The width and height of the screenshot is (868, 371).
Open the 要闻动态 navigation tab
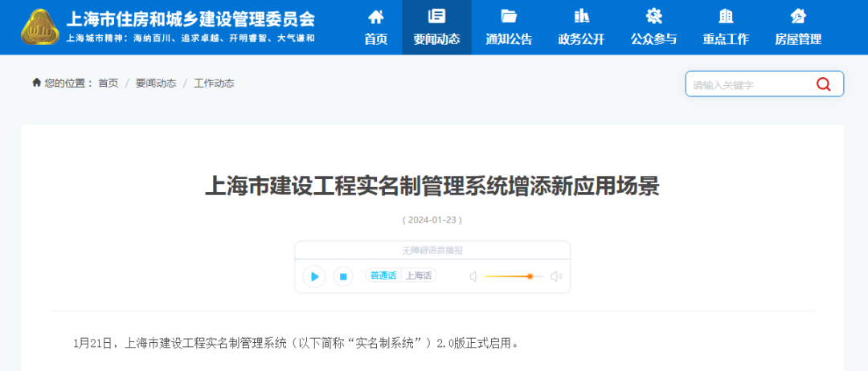(x=436, y=27)
